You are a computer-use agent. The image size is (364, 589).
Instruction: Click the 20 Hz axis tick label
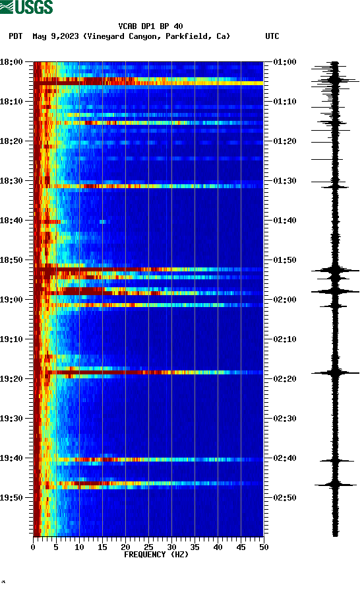click(x=125, y=547)
